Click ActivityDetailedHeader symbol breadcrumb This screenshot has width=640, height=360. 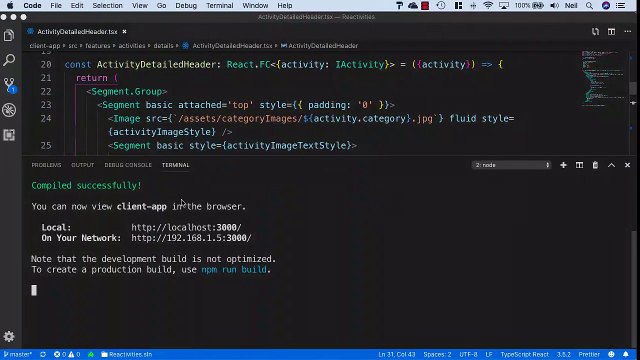tap(320, 46)
